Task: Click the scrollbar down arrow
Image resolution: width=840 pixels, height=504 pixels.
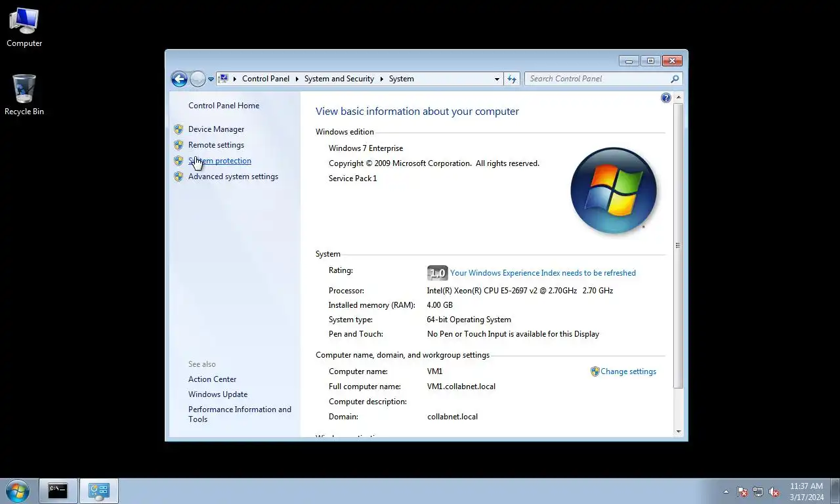Action: (679, 432)
